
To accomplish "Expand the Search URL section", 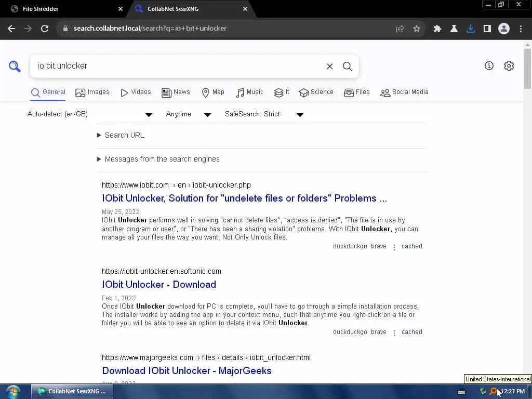I will click(121, 136).
